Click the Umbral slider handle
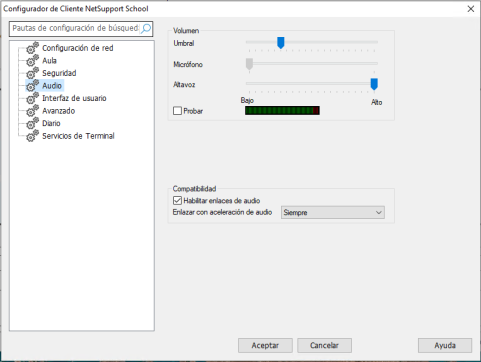Screen dimensions: 481x362 click(x=281, y=43)
